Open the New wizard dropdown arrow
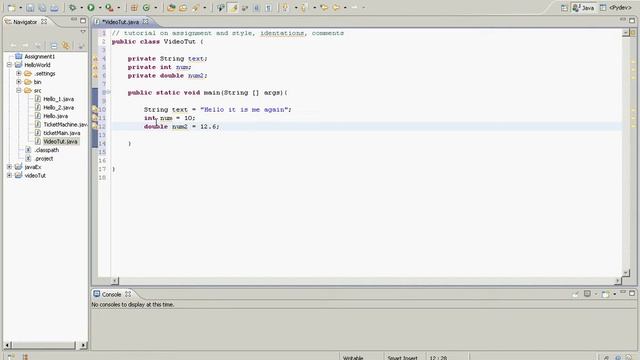Screen dimensions: 640x360 point(20,8)
